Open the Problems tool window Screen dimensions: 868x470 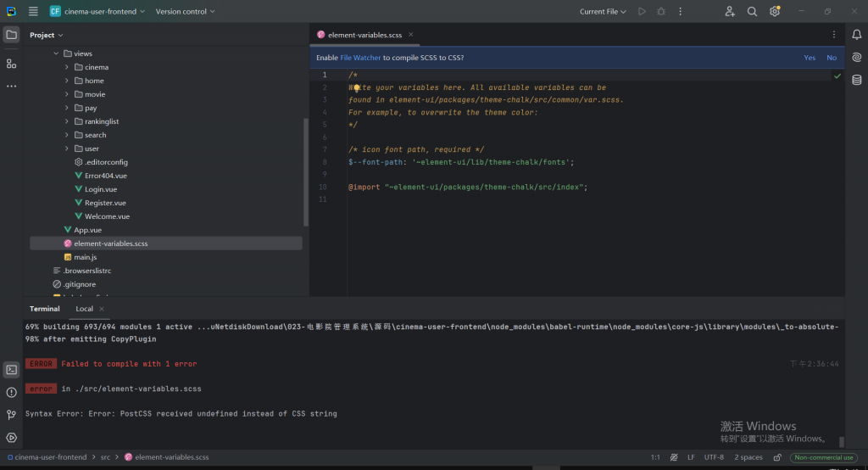[11, 393]
